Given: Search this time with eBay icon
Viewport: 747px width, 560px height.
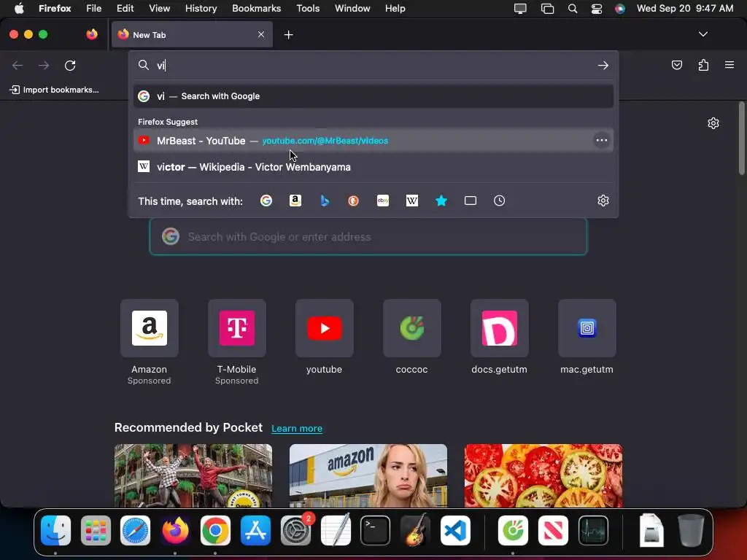Looking at the screenshot, I should tap(383, 201).
